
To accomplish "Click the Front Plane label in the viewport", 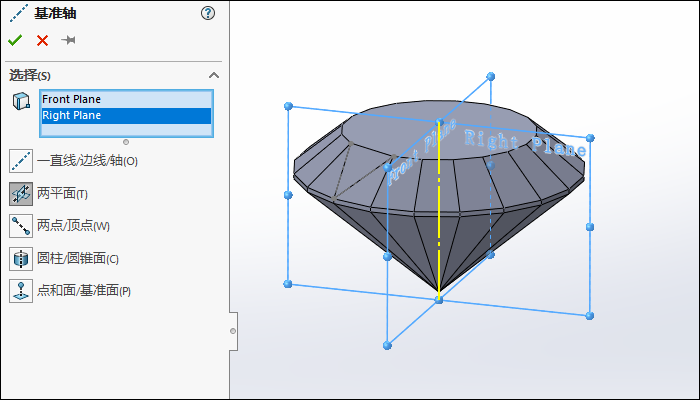I will coord(421,151).
